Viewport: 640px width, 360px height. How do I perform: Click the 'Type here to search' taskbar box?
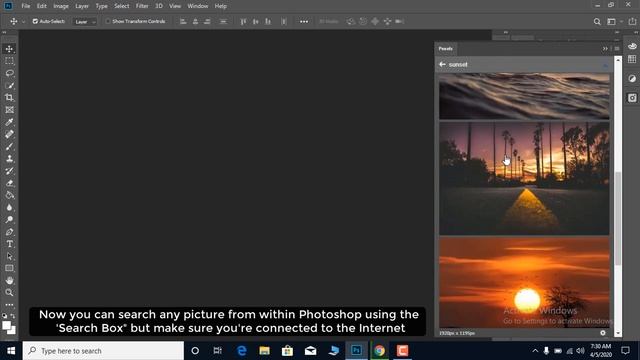(x=103, y=351)
